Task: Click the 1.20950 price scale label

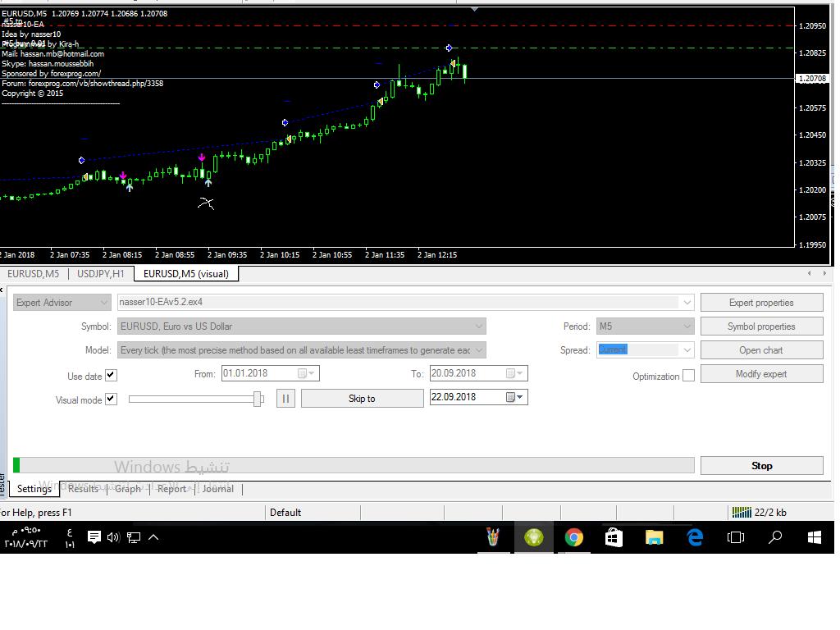Action: [813, 25]
